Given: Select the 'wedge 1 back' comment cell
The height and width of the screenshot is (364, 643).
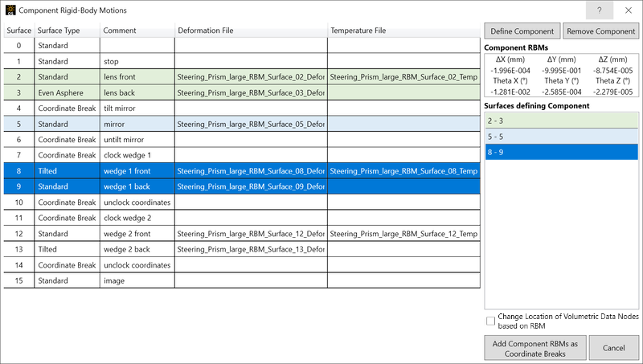Looking at the screenshot, I should pyautogui.click(x=137, y=186).
